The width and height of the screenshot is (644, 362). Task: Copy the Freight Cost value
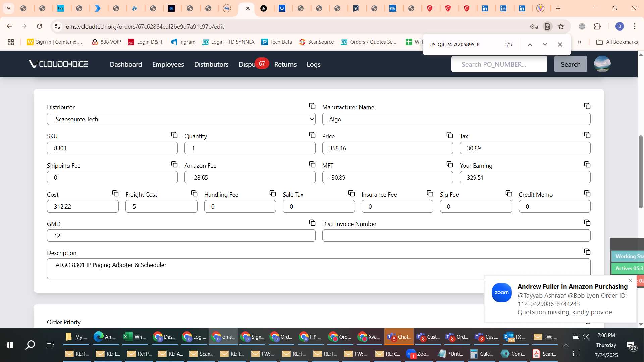coord(194,193)
